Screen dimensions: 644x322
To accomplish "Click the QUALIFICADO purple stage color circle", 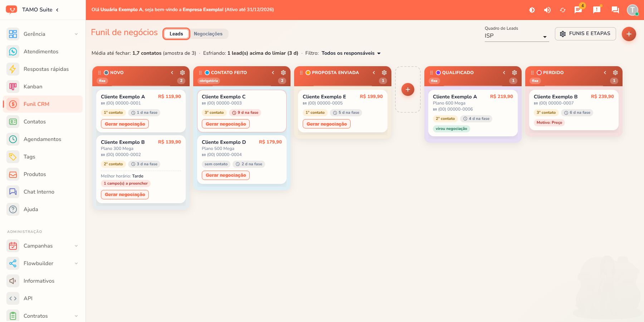I will [438, 73].
